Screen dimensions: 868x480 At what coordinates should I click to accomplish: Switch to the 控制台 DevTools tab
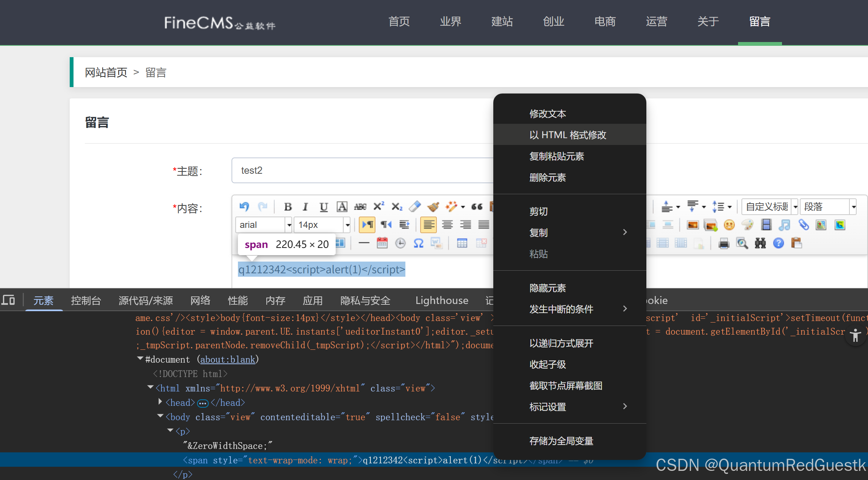coord(86,300)
